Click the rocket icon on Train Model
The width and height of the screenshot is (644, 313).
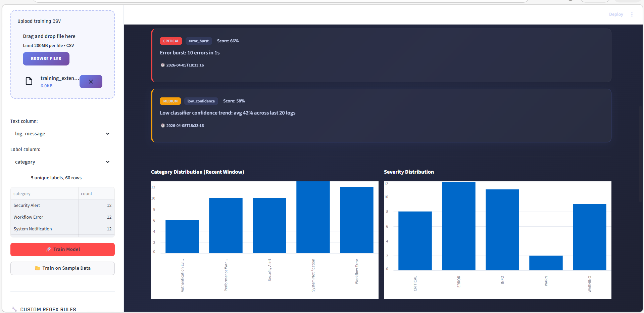(x=49, y=249)
